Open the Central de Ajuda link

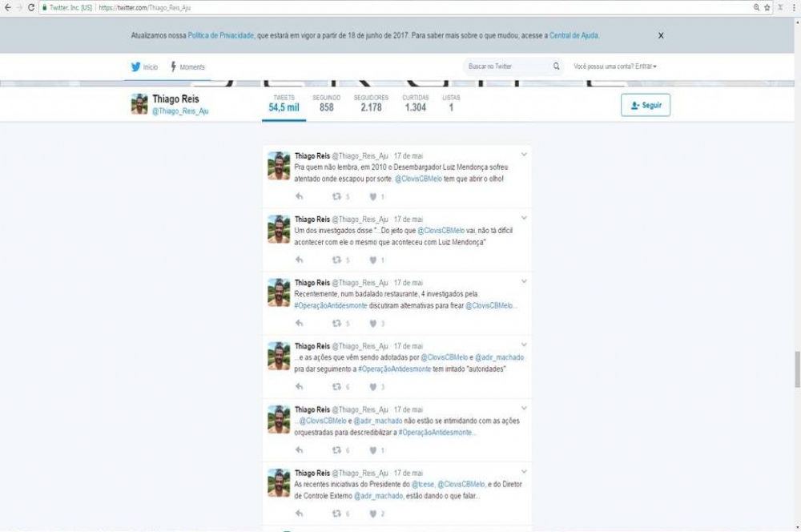click(x=574, y=36)
